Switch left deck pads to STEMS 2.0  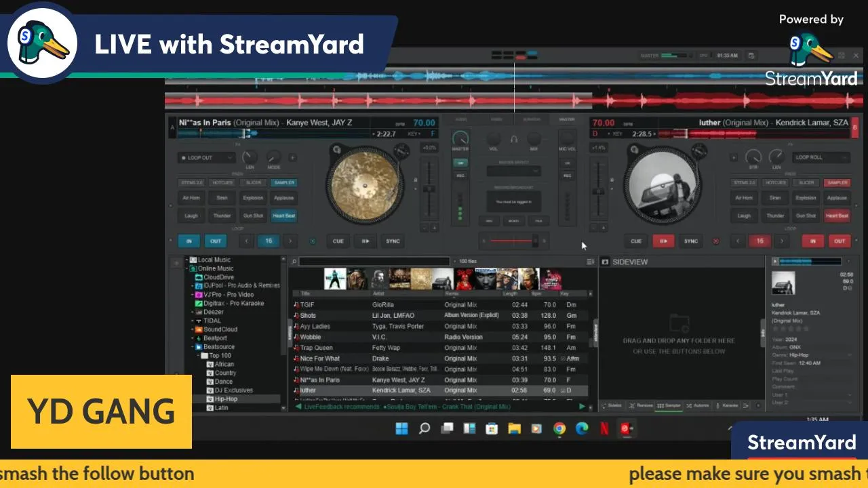(191, 183)
